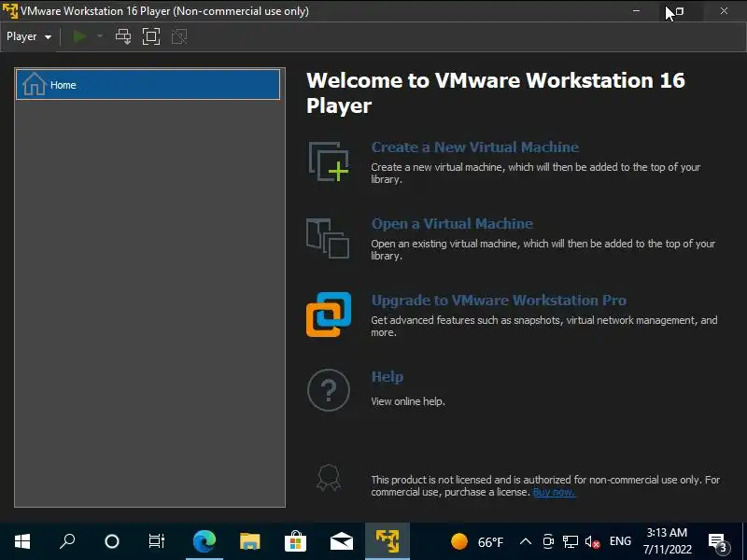Screen dimensions: 747x560
Task: Enter full screen mode icon
Action: (151, 36)
